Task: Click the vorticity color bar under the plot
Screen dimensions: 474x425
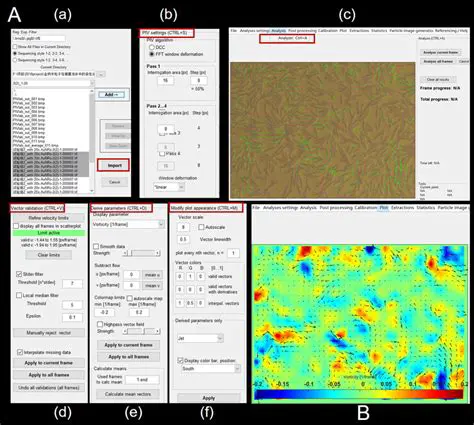Action: pos(359,394)
